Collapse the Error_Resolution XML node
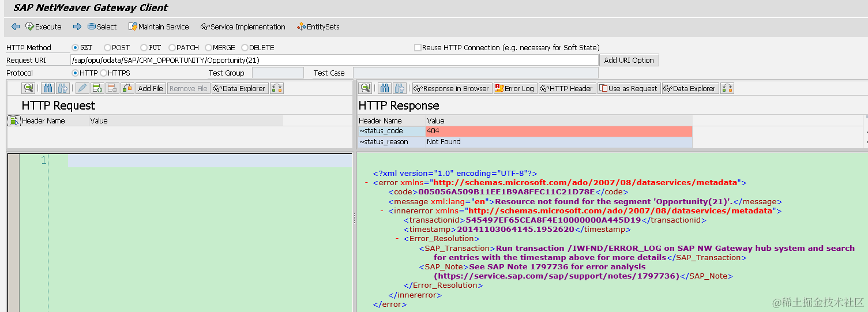The width and height of the screenshot is (868, 312). [397, 239]
